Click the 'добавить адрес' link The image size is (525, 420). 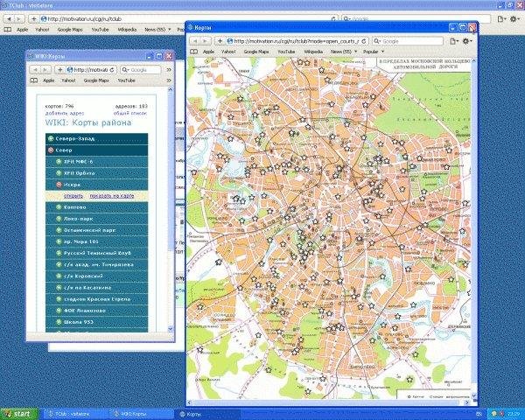point(65,114)
